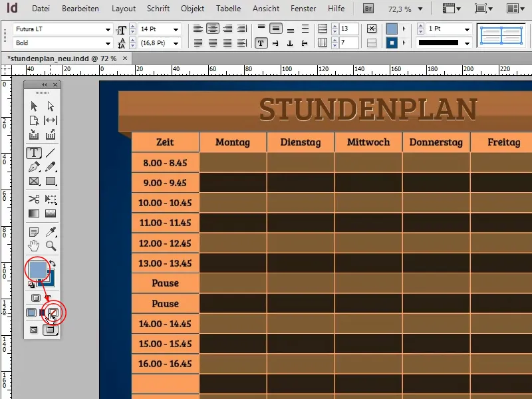Select the white arrow Direct Selection tool

tap(51, 106)
